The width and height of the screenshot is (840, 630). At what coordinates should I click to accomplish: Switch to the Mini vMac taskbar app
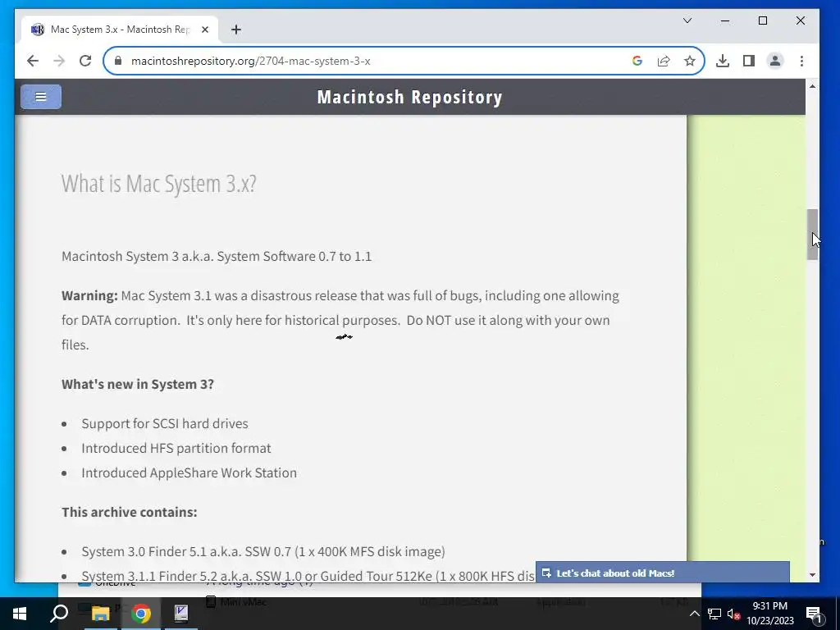(181, 614)
